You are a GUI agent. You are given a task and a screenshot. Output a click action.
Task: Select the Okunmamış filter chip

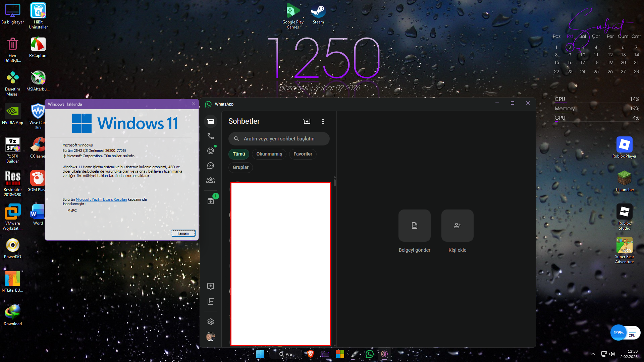point(269,154)
